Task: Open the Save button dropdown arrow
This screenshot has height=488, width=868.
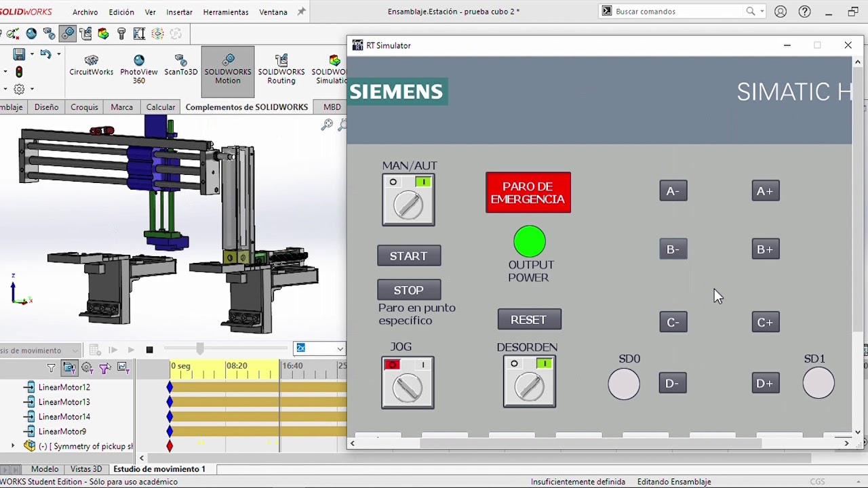Action: (31, 55)
